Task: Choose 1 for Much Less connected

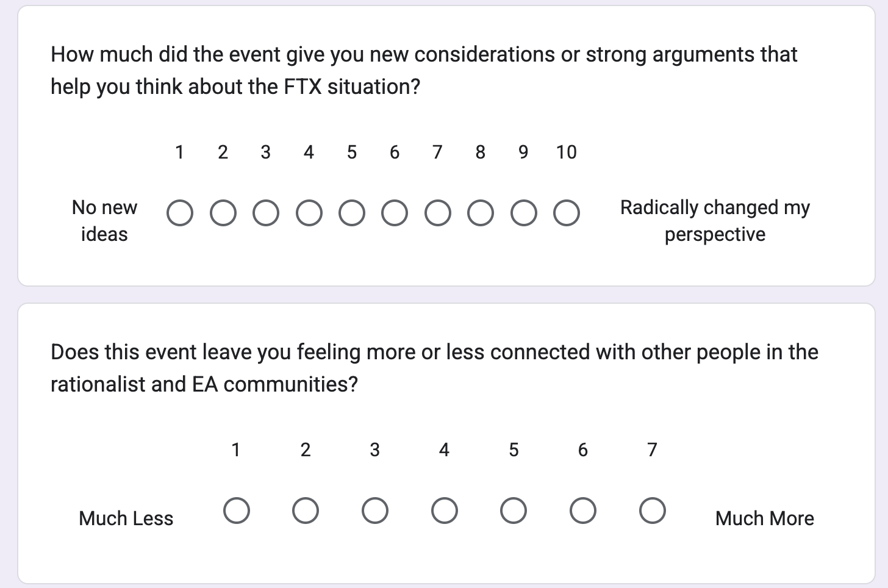Action: (x=236, y=511)
